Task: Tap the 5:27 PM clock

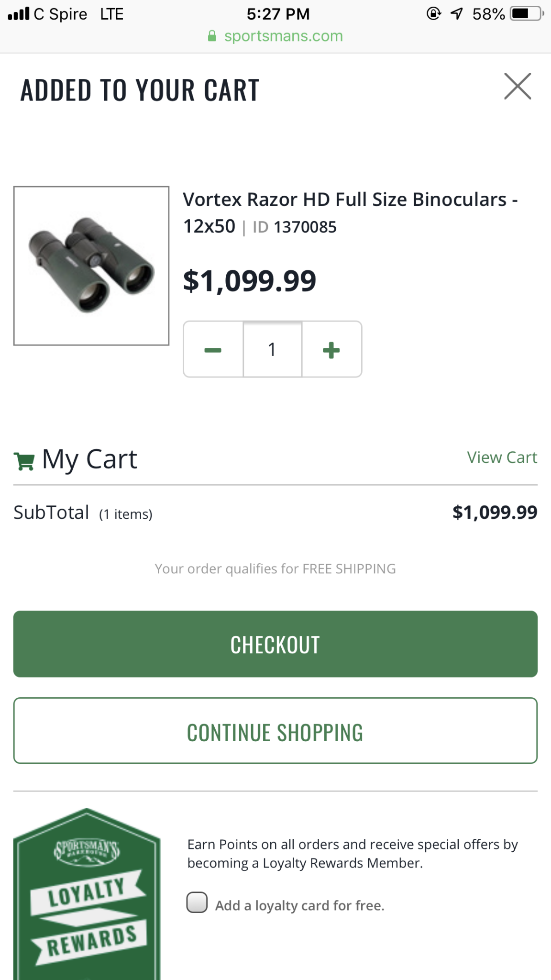Action: pos(278,14)
